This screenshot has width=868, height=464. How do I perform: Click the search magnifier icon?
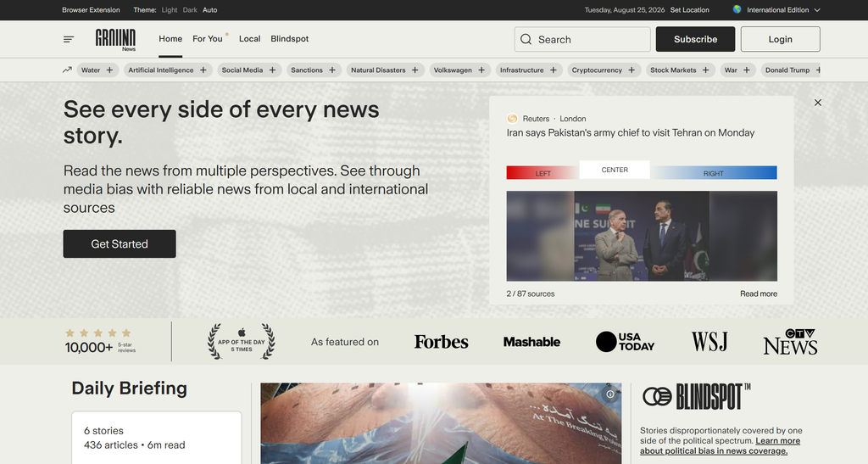point(526,39)
